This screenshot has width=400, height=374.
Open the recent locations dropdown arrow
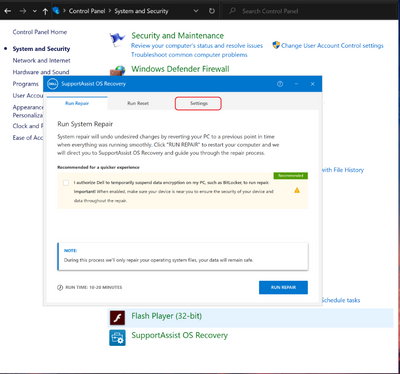coord(35,11)
